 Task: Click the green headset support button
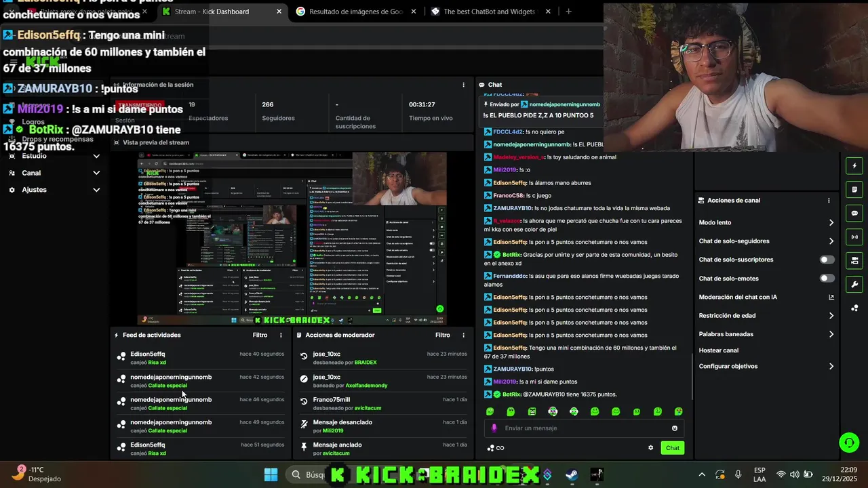pos(848,443)
